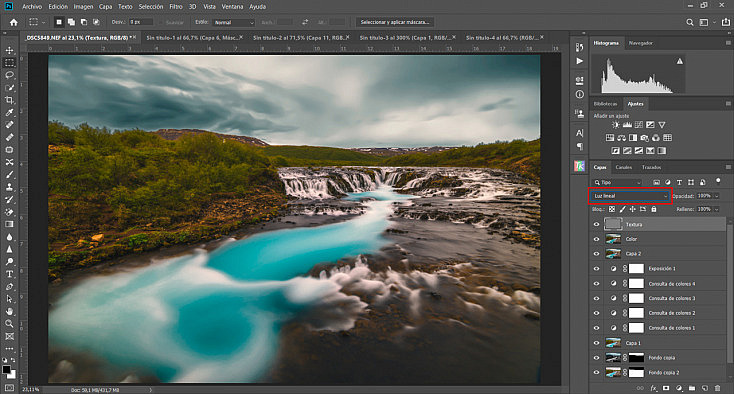Add a Levels adjustment
The width and height of the screenshot is (734, 394).
click(627, 125)
